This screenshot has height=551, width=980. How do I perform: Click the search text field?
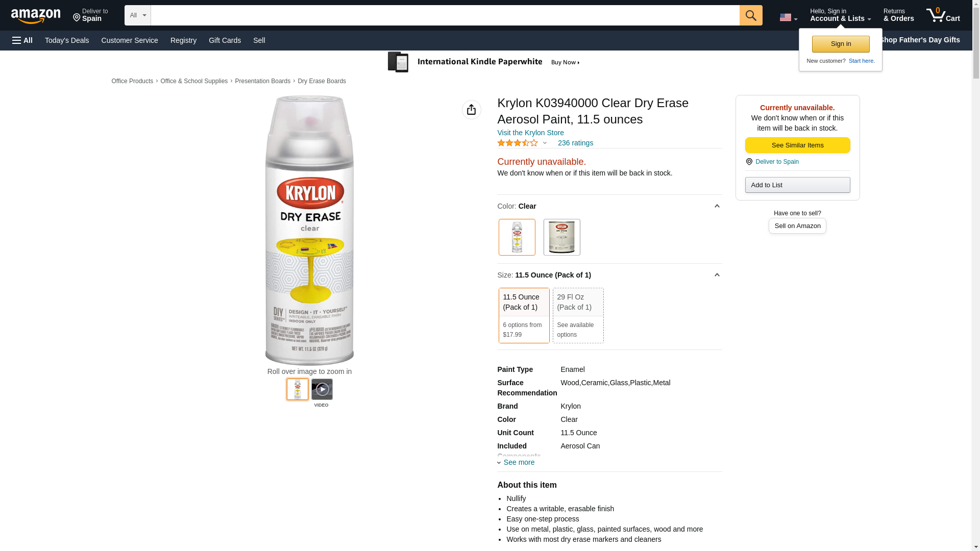click(x=445, y=15)
